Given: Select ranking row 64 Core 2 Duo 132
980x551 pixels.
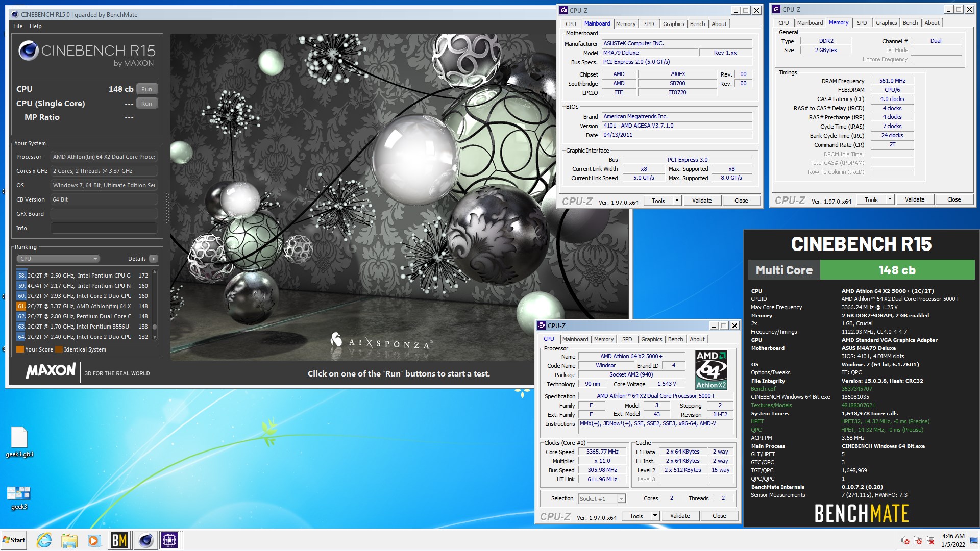Looking at the screenshot, I should coord(83,337).
